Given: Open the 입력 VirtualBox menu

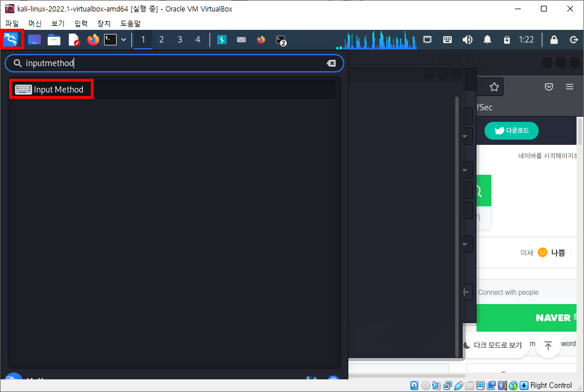Looking at the screenshot, I should pos(81,24).
